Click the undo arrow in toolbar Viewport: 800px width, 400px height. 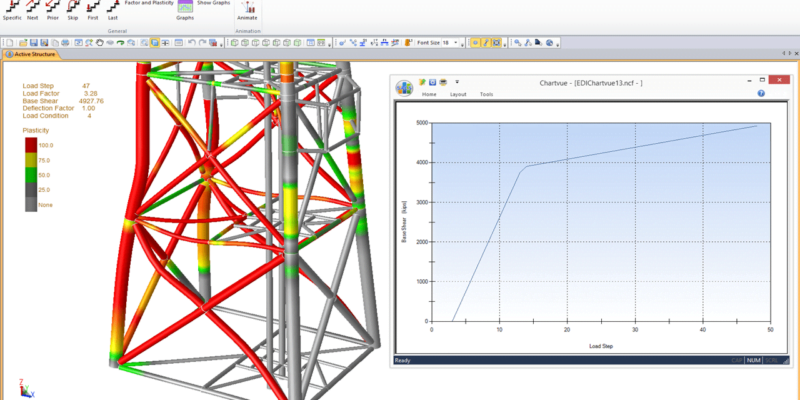193,43
